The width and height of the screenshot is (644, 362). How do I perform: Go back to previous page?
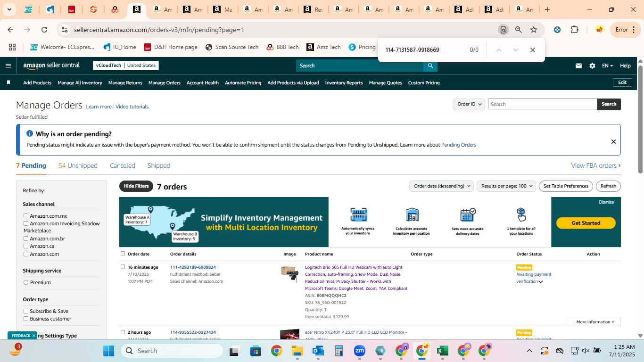coord(10,30)
